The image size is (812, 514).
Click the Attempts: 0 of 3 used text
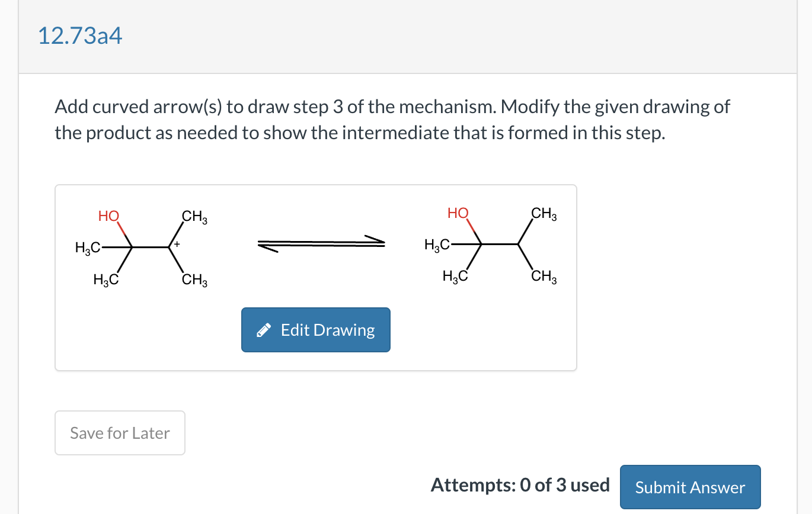pyautogui.click(x=520, y=485)
